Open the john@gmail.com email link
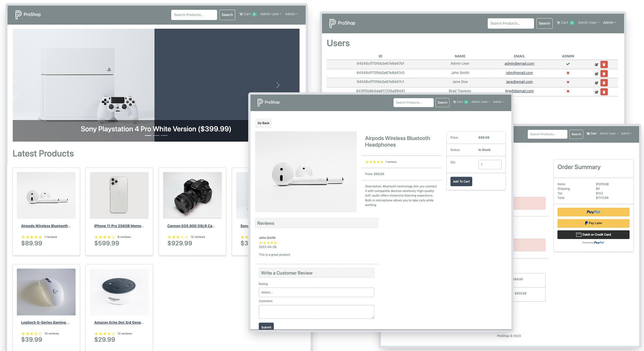644x351 pixels. pyautogui.click(x=519, y=73)
